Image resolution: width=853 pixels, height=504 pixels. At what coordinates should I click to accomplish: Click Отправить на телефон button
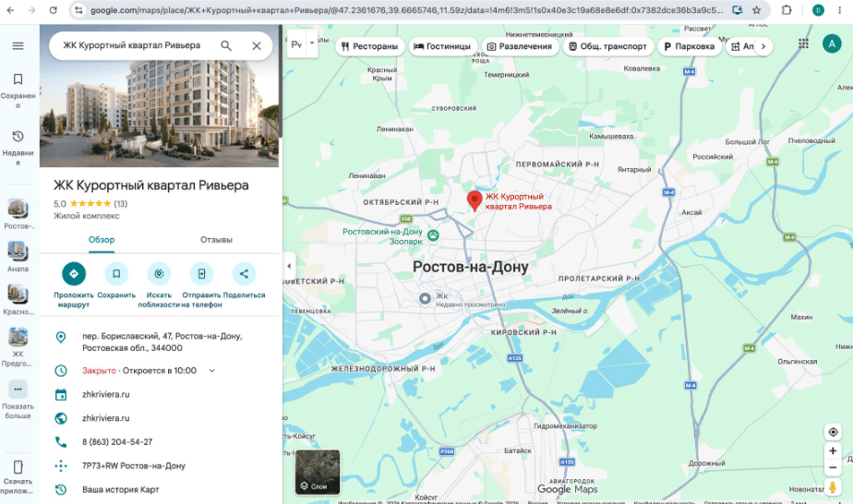[201, 273]
